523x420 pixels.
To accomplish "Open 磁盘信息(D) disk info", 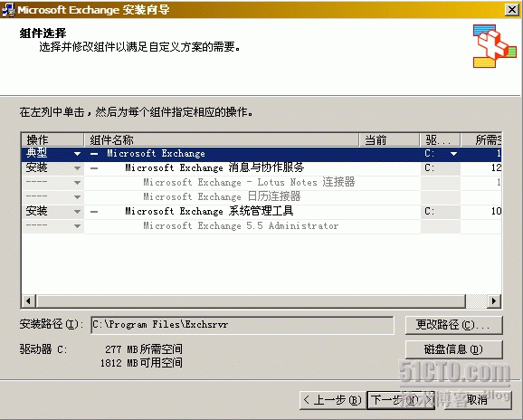I will point(453,349).
